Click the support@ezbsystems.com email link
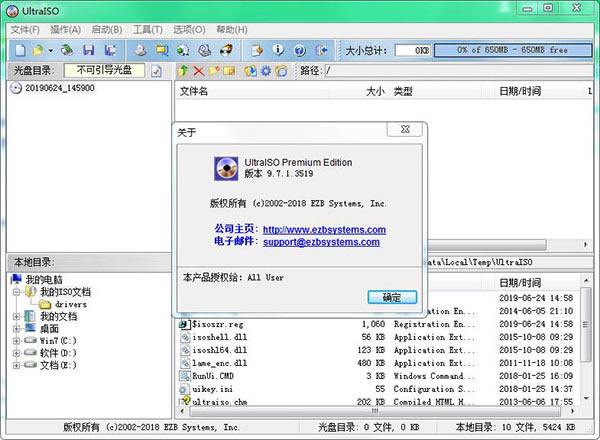This screenshot has height=440, width=600. (x=321, y=242)
